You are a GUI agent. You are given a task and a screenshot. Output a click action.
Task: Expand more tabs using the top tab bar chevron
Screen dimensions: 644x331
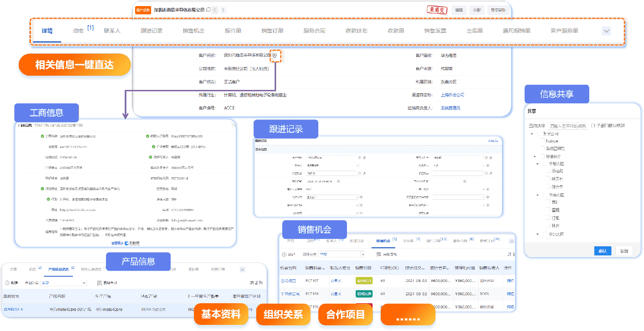point(606,31)
